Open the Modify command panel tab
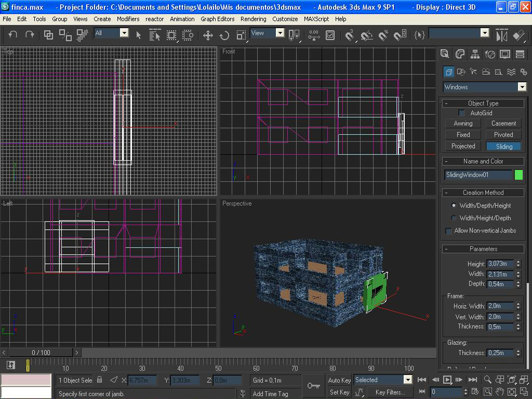This screenshot has height=399, width=532. [460, 54]
